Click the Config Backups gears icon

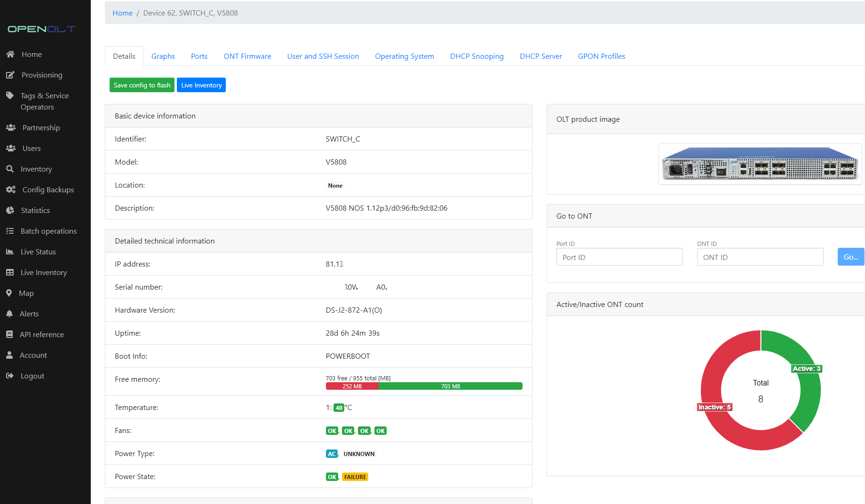(x=11, y=189)
